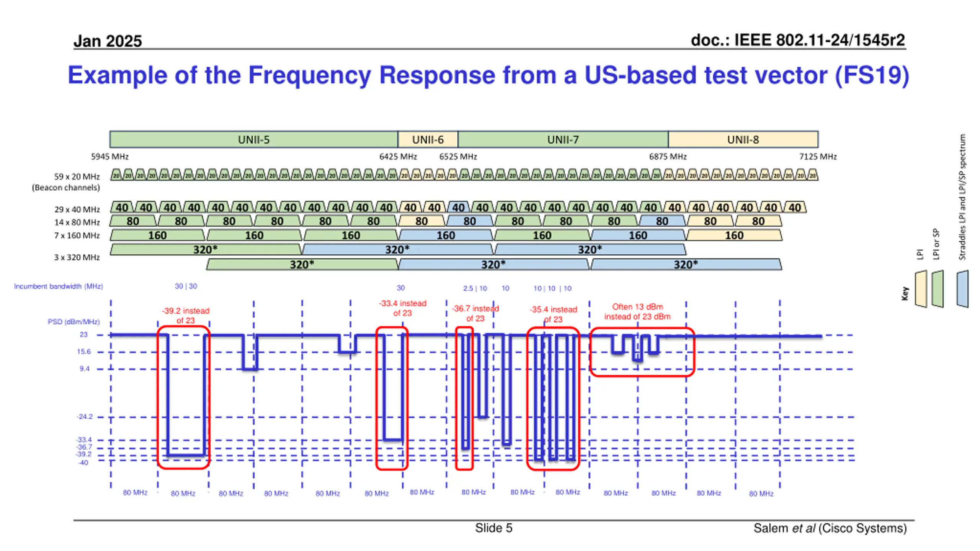
Task: Select the "Straddles LPI and LPI/SP spectrum" legend label
Action: pyautogui.click(x=962, y=197)
